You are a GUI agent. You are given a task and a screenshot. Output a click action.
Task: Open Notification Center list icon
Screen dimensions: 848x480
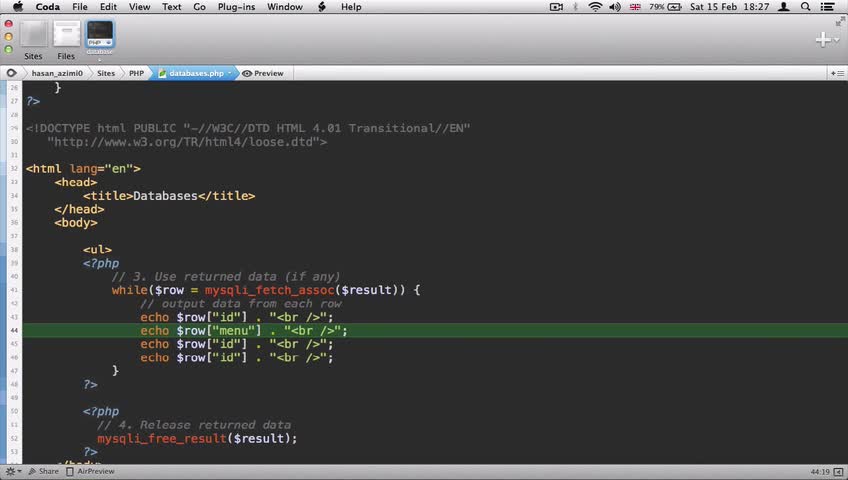[x=827, y=6]
